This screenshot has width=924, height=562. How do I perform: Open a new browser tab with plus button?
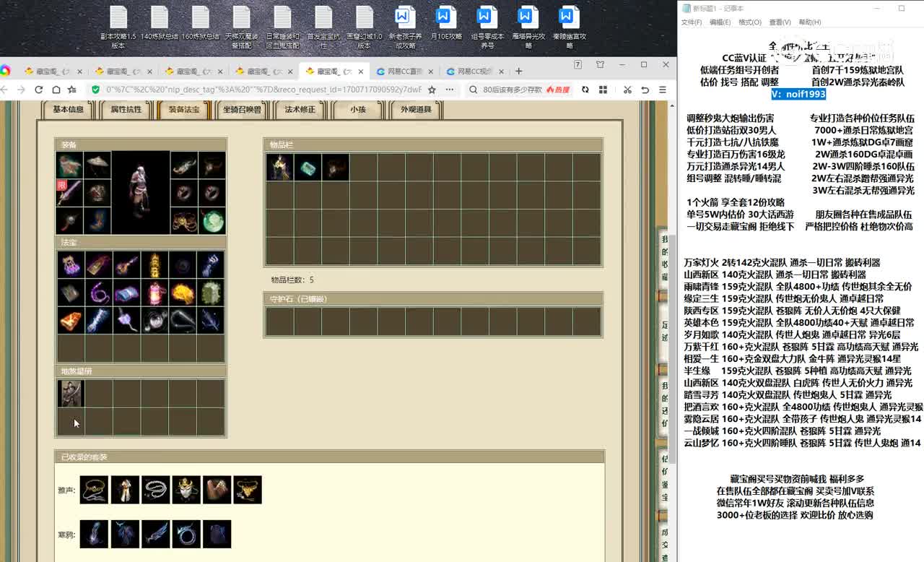pos(518,71)
